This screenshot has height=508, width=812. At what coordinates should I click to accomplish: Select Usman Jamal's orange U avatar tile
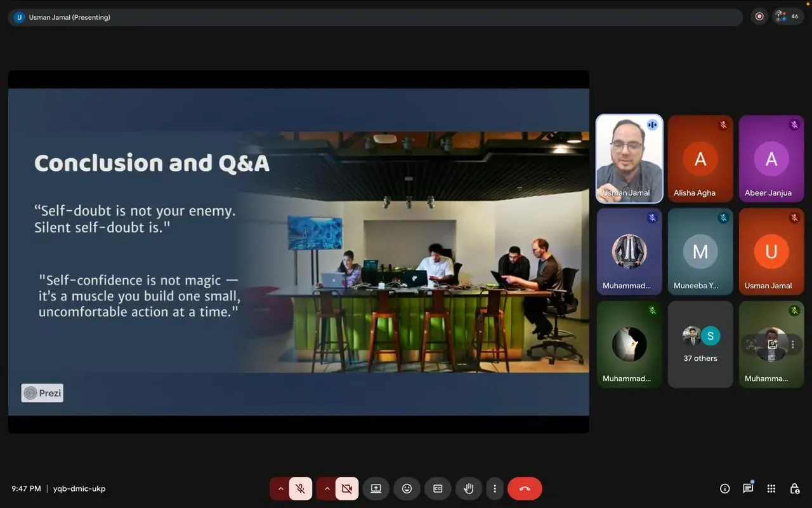(771, 251)
